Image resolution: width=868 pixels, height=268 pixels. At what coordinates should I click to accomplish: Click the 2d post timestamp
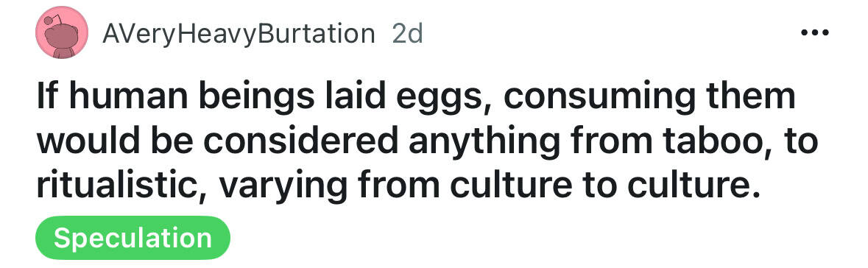coord(407,34)
